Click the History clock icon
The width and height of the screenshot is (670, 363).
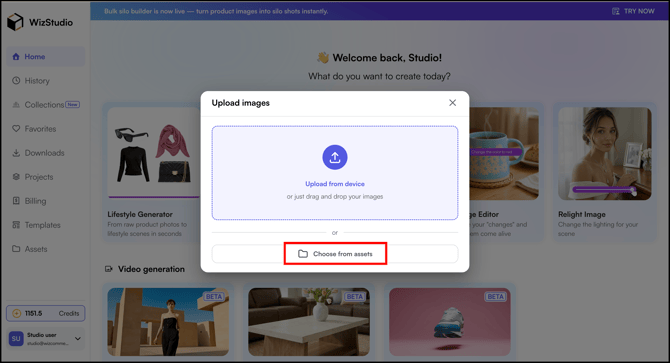coord(16,80)
